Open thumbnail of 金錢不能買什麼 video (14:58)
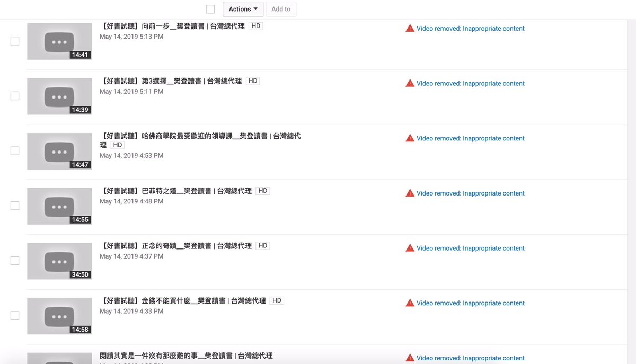The width and height of the screenshot is (636, 364). coord(59,316)
